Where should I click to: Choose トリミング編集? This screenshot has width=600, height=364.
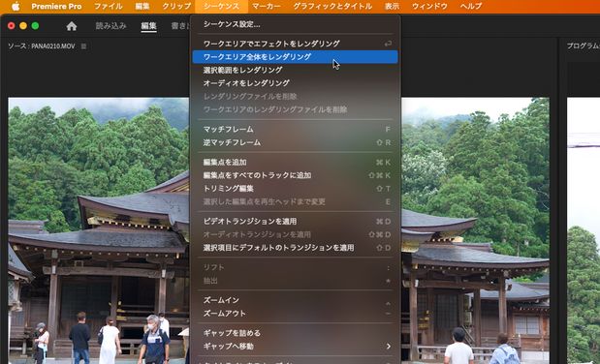pyautogui.click(x=295, y=189)
